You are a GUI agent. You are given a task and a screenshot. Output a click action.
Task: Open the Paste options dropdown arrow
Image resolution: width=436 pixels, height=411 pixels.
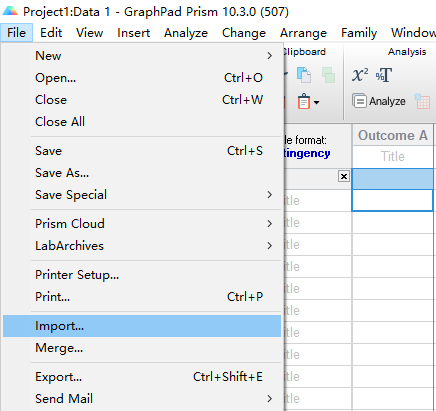pyautogui.click(x=316, y=102)
